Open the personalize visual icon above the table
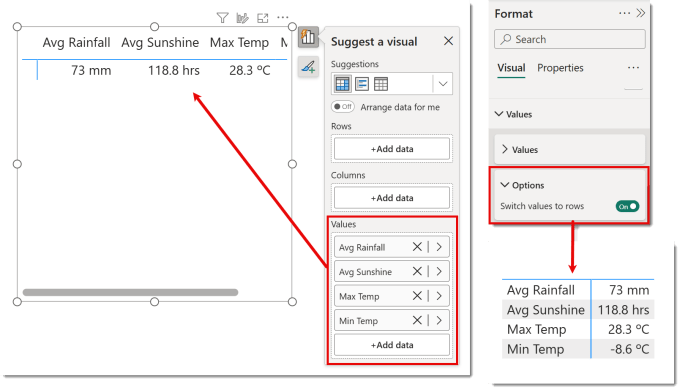Screen dimensions: 680x390 pyautogui.click(x=242, y=18)
